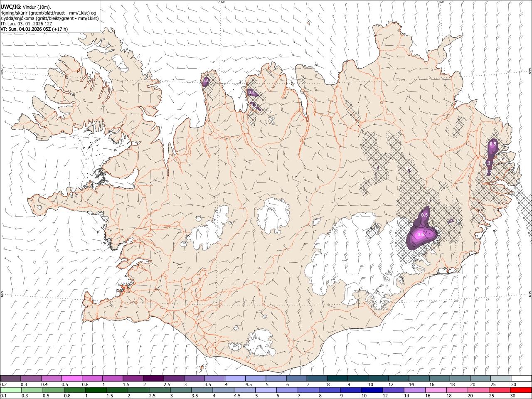
Task: Click the 0.2 purple swatch in the top legend row
Action: pos(10,379)
